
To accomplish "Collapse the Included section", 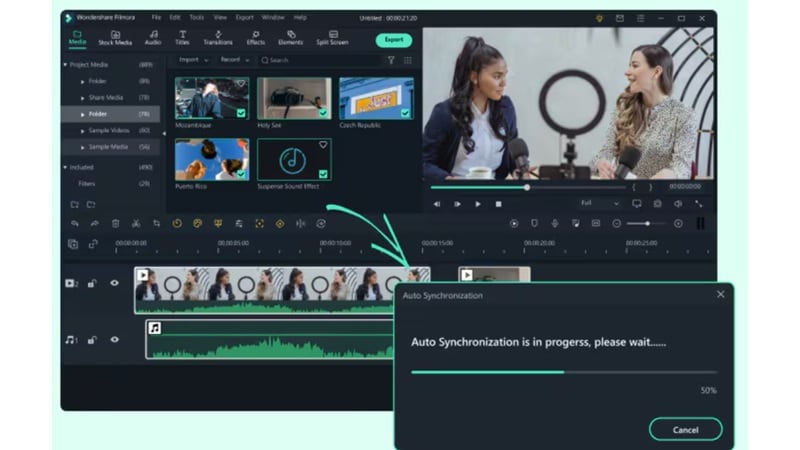I will [65, 167].
